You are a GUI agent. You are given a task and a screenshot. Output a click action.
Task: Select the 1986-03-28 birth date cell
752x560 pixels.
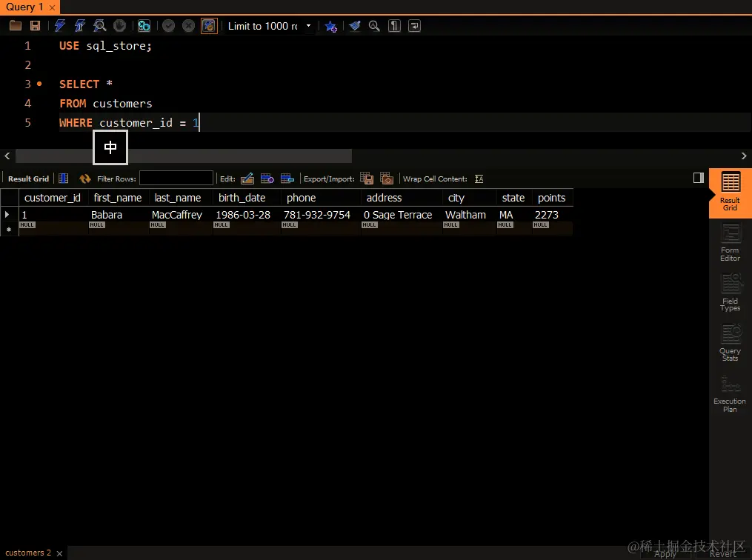click(246, 215)
